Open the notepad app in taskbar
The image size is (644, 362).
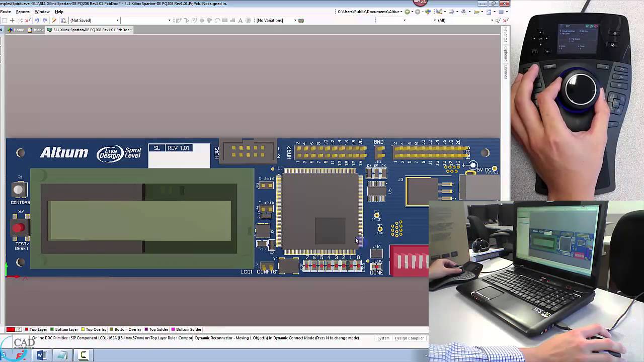62,355
